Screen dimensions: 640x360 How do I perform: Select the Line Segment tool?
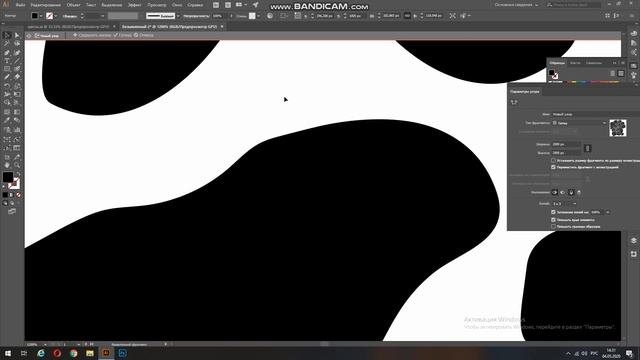(x=17, y=61)
